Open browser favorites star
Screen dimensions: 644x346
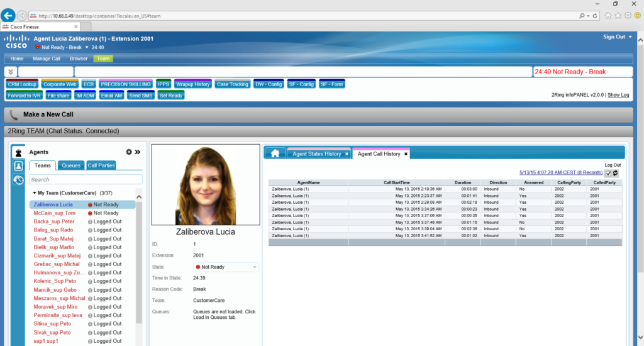(x=618, y=16)
